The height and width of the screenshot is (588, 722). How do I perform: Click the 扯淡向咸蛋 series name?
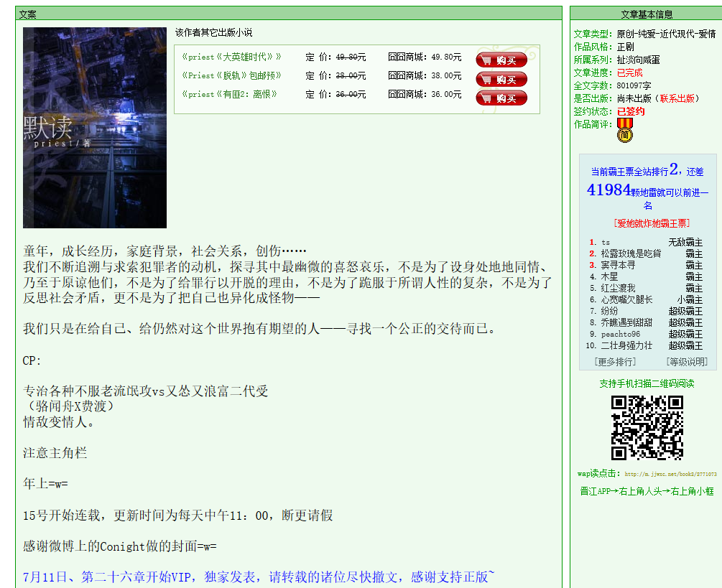[638, 60]
